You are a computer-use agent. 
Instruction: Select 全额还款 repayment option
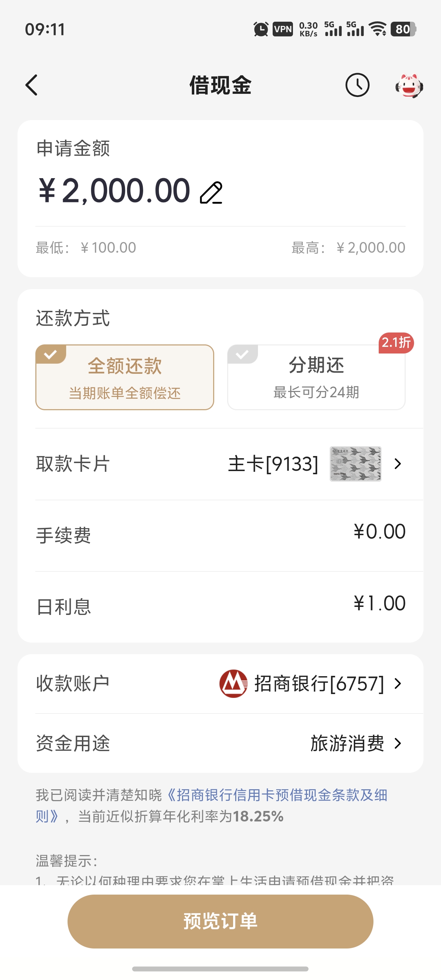125,377
